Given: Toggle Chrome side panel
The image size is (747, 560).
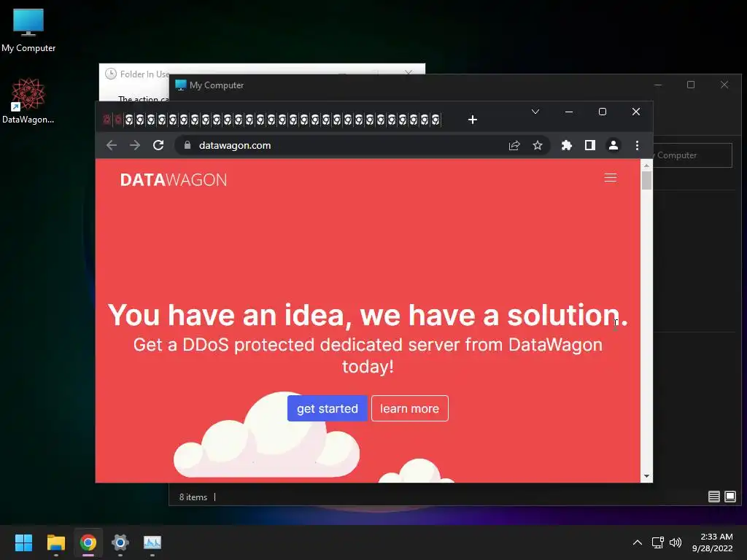Looking at the screenshot, I should click(589, 145).
